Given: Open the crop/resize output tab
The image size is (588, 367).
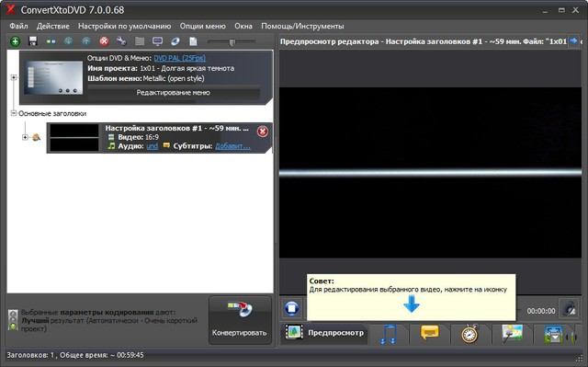Looking at the screenshot, I should tap(554, 334).
